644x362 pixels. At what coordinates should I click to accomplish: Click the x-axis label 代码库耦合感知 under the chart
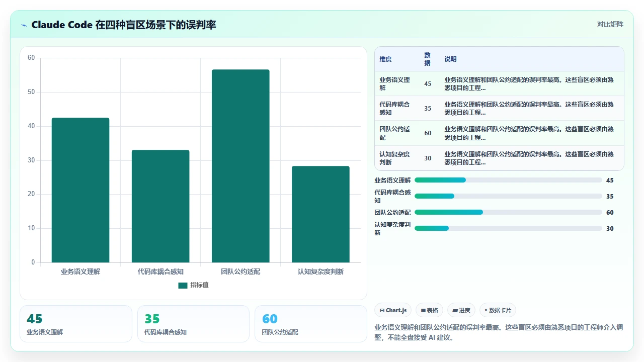coord(160,271)
